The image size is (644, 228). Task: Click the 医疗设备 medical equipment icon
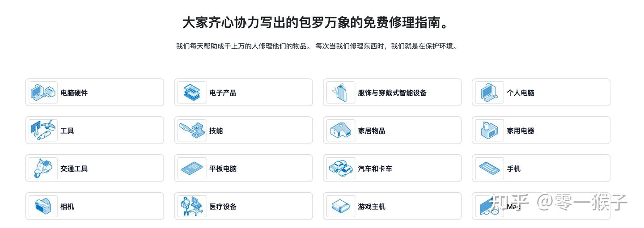pyautogui.click(x=192, y=207)
